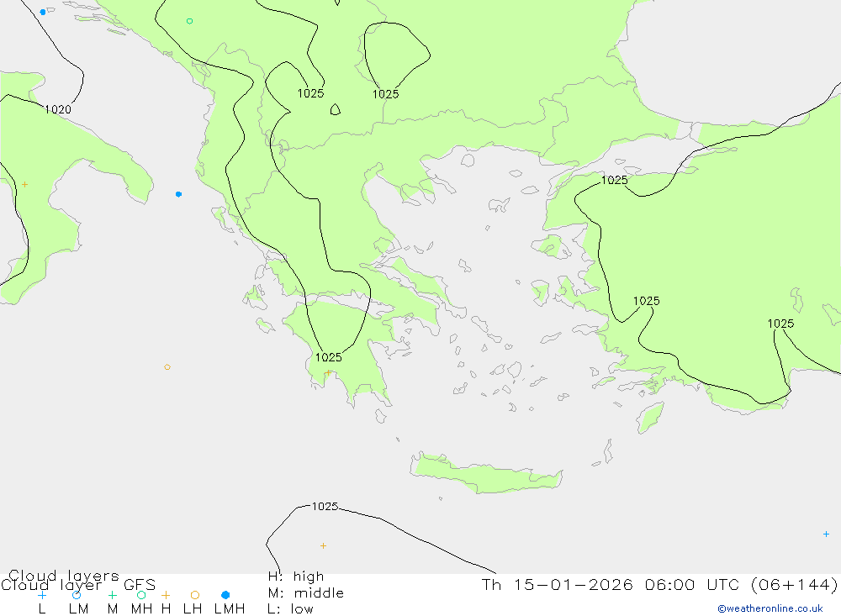The width and height of the screenshot is (841, 616).
Task: Click the orange circle legend symbol above LH
Action: (x=195, y=595)
